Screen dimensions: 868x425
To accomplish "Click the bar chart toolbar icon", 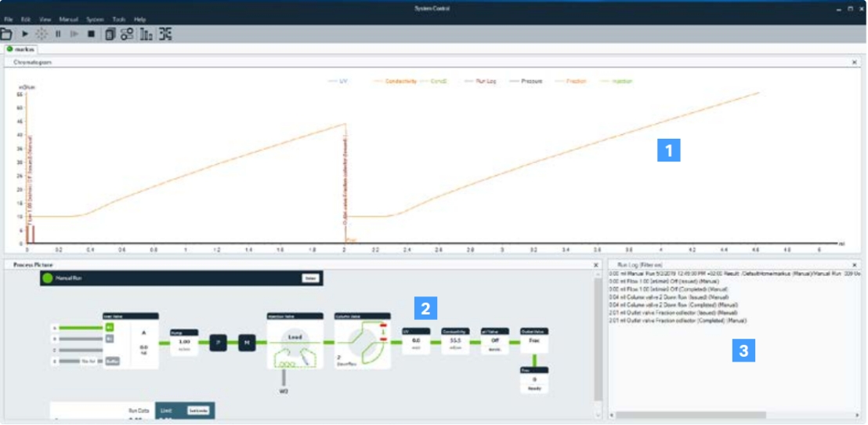I will tap(146, 34).
